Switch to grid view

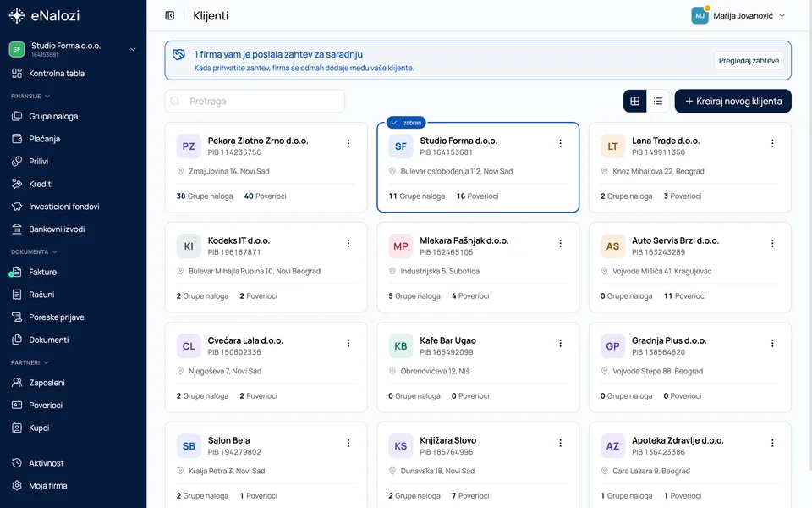tap(635, 101)
